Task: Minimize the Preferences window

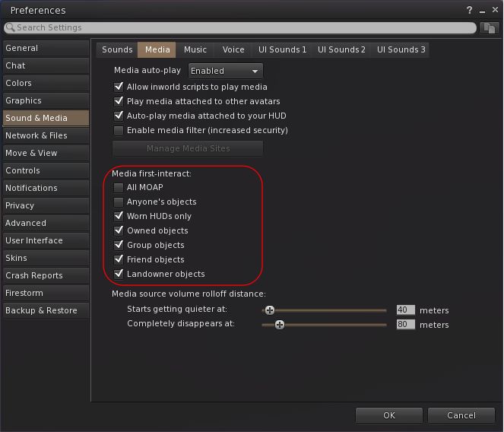Action: point(480,11)
